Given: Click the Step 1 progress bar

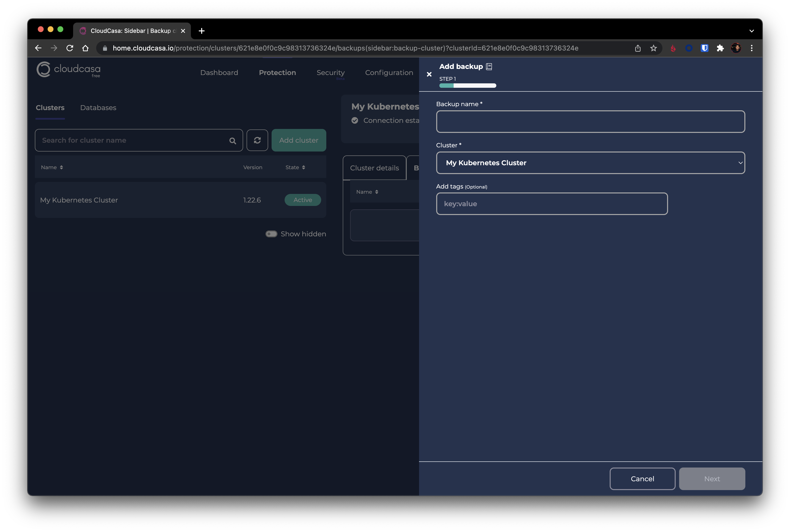Looking at the screenshot, I should [467, 86].
